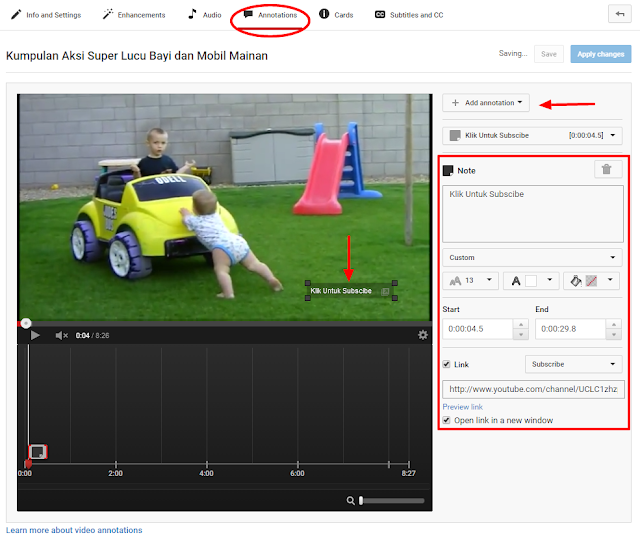Increase the Start time with up stepper
Screen dimensions: 640x537
521,324
